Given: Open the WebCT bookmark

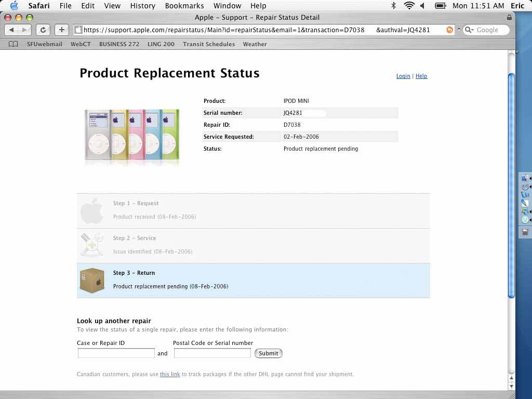Looking at the screenshot, I should [81, 44].
